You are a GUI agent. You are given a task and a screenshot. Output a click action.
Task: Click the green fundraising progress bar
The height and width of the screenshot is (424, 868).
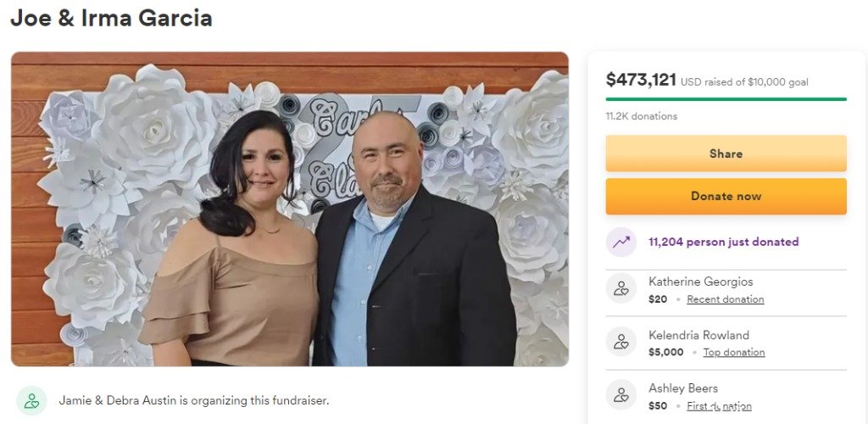click(726, 99)
